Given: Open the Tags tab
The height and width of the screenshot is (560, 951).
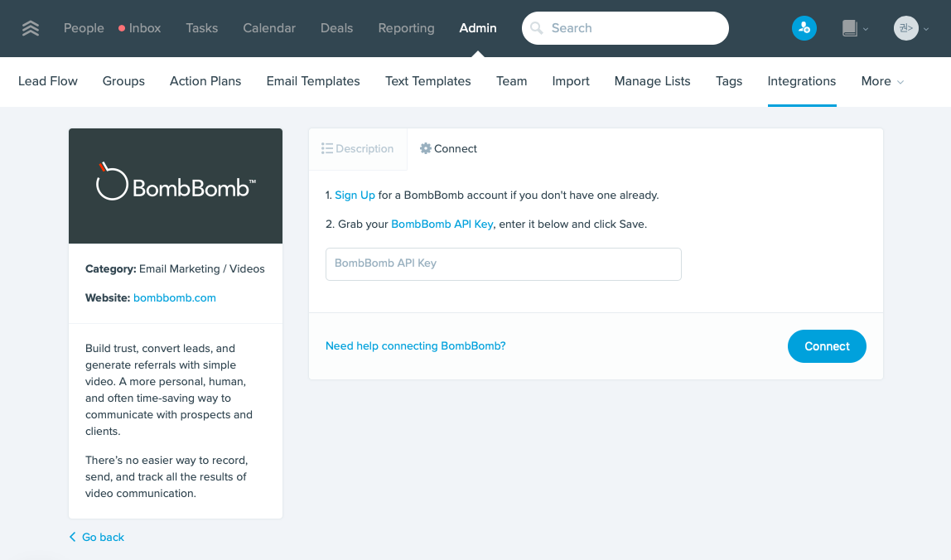Looking at the screenshot, I should click(729, 81).
